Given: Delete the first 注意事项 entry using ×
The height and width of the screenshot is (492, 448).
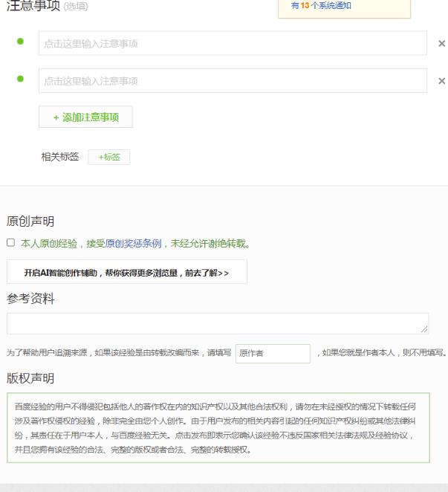Looking at the screenshot, I should pyautogui.click(x=442, y=44).
